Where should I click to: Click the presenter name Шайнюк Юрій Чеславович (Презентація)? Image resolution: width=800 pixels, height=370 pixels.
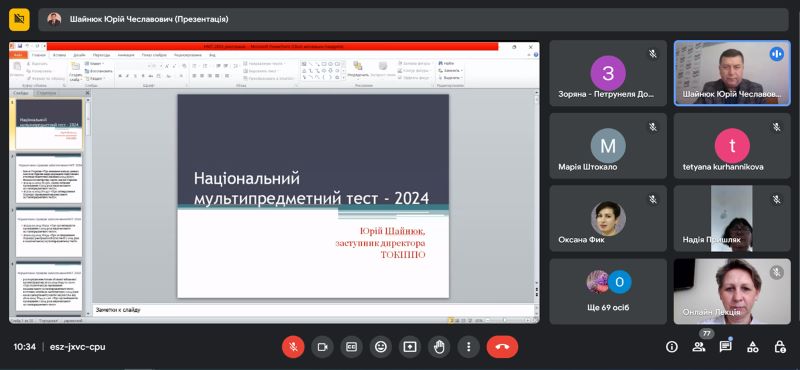click(149, 19)
